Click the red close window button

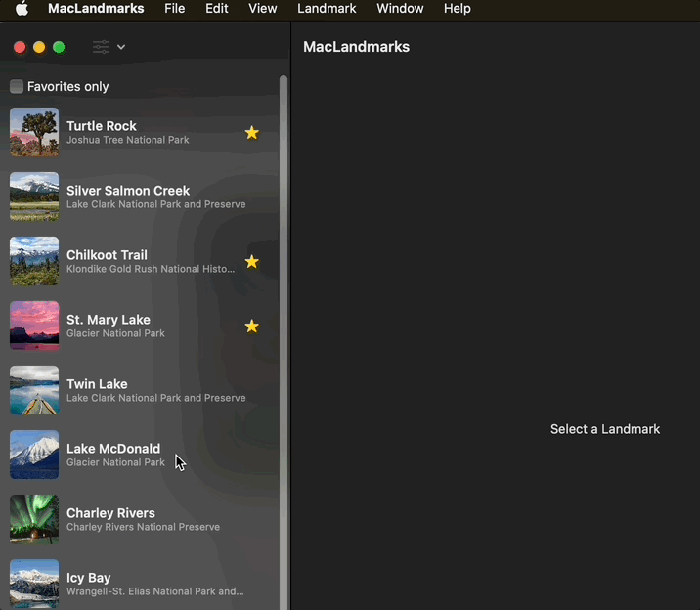pos(20,47)
